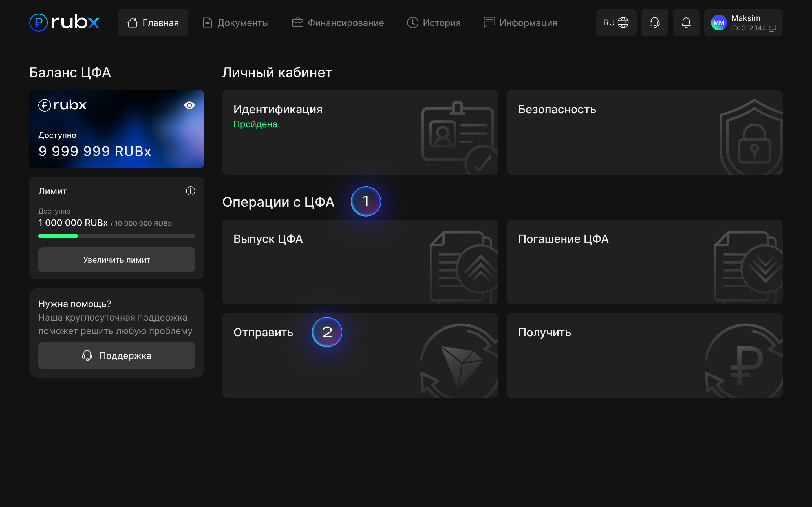This screenshot has height=507, width=812.
Task: Click the step 1 tour badge
Action: (366, 201)
